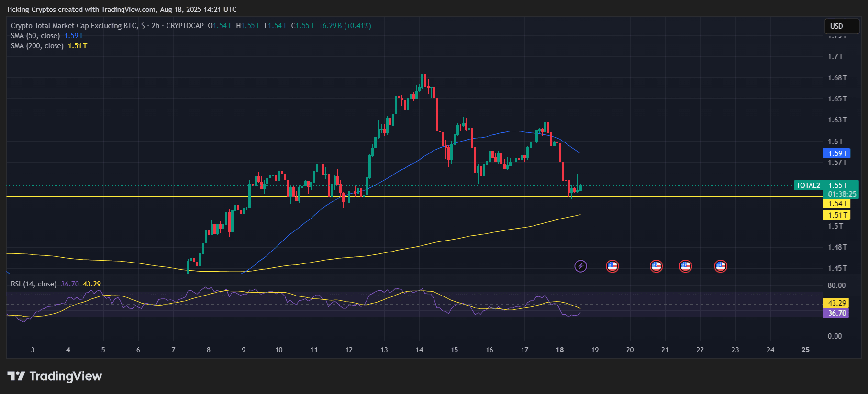Open the USD currency selector
Image resolution: width=868 pixels, height=394 pixels.
pos(842,26)
